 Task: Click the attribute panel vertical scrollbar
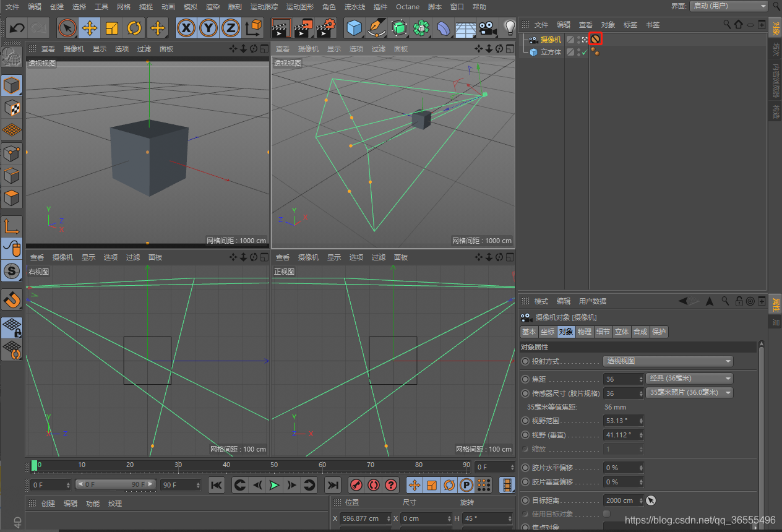(x=762, y=433)
